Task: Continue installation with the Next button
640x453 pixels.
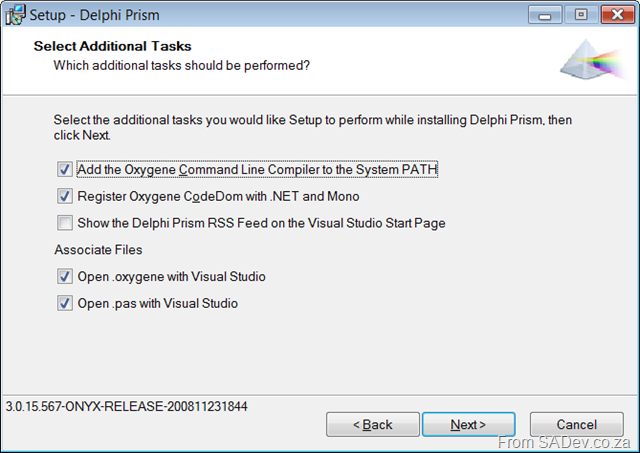Action: point(469,424)
